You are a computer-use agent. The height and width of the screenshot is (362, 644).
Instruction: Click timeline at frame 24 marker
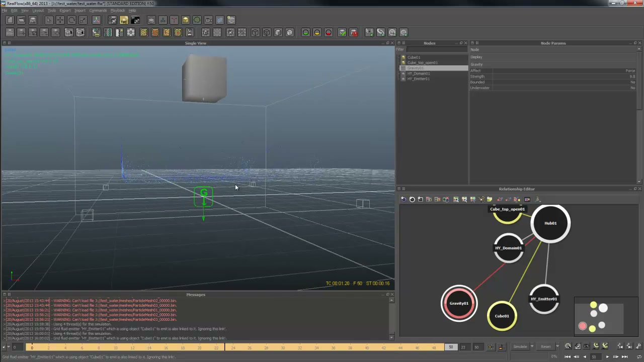(233, 347)
